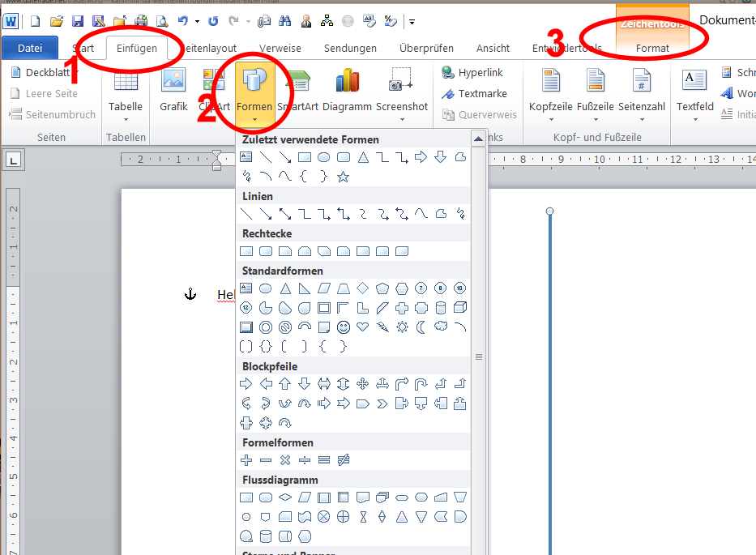
Task: Choose the right block arrow in Blockpfeile
Action: click(x=246, y=384)
